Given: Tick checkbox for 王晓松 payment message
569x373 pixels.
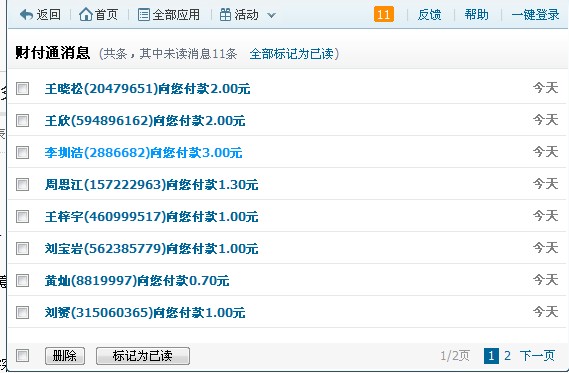Looking at the screenshot, I should pos(22,88).
